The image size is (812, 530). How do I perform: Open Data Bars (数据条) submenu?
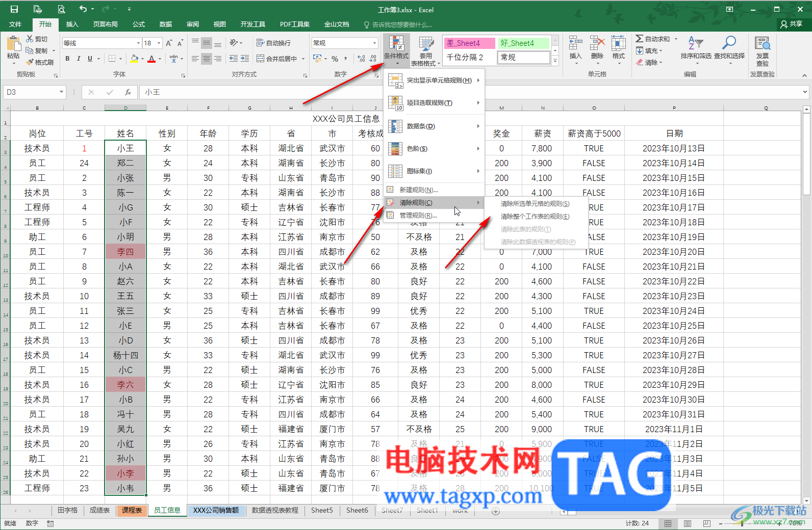click(434, 126)
